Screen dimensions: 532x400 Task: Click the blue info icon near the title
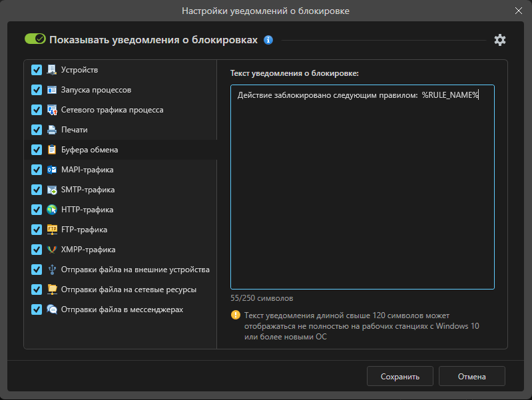[268, 40]
